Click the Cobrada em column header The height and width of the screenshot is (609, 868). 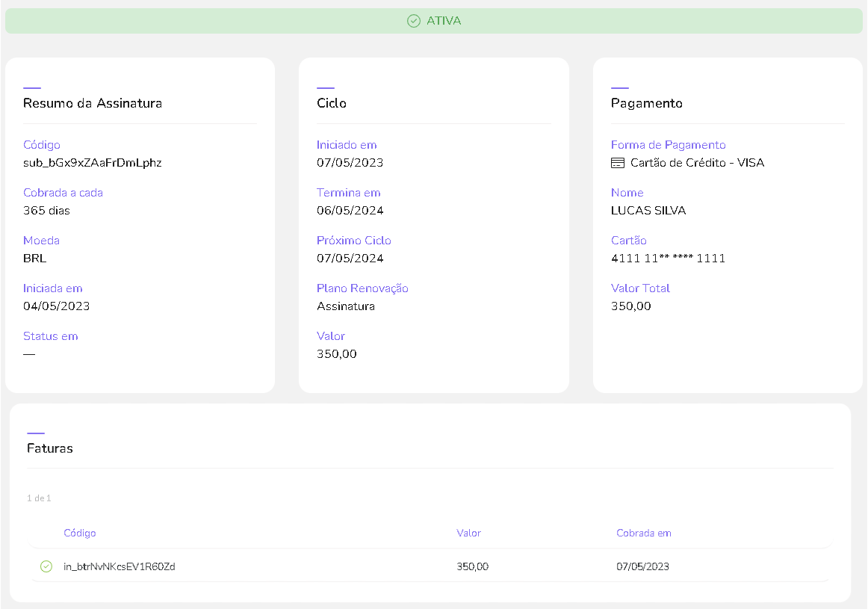click(643, 533)
